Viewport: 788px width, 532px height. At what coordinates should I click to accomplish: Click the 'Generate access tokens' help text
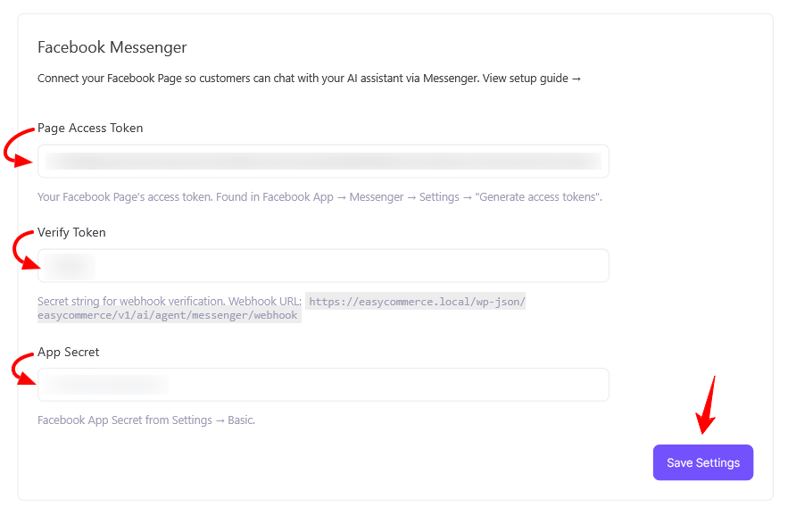(319, 197)
